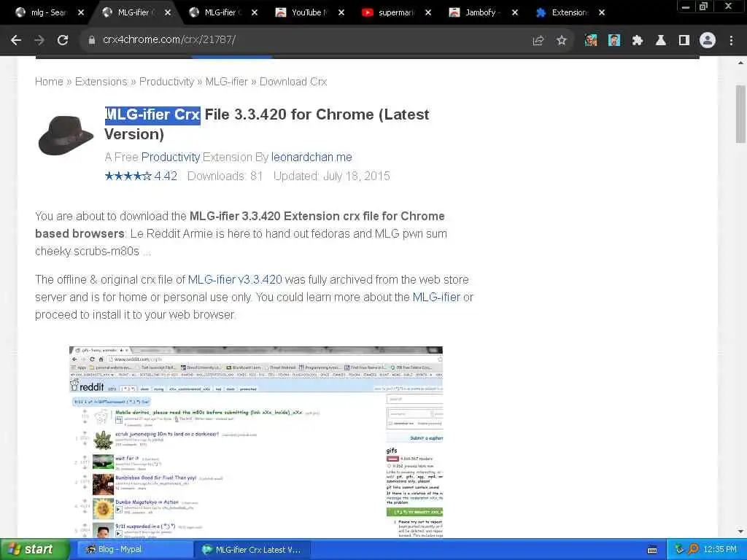Open the MLG-ifier v3.3.420 link
Screen dimensions: 747x560
[x=235, y=279]
